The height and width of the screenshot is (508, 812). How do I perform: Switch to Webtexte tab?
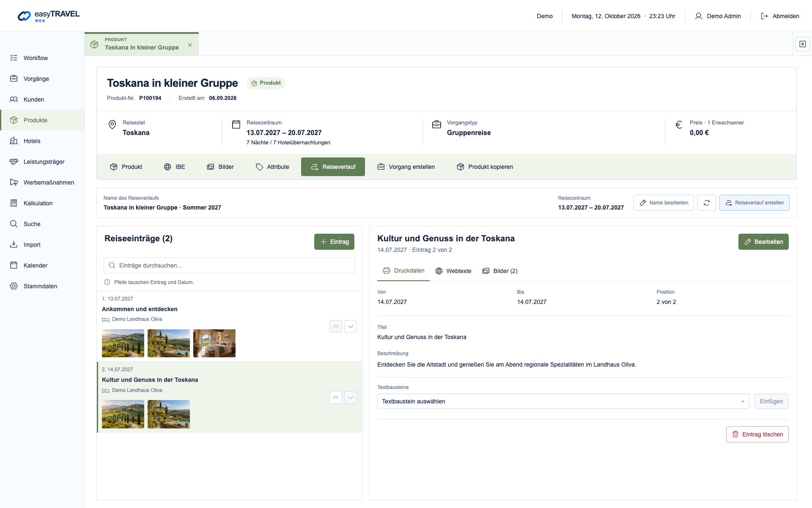[453, 271]
